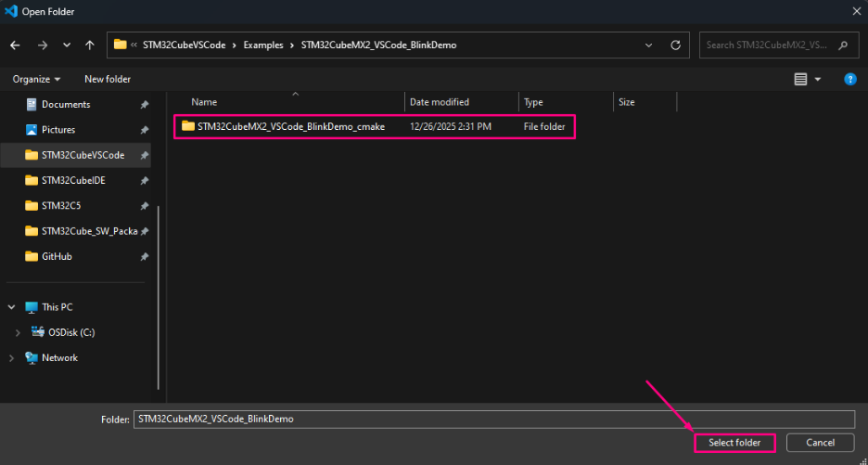The image size is (868, 465).
Task: Open STM32C5 folder in sidebar
Action: click(x=61, y=206)
